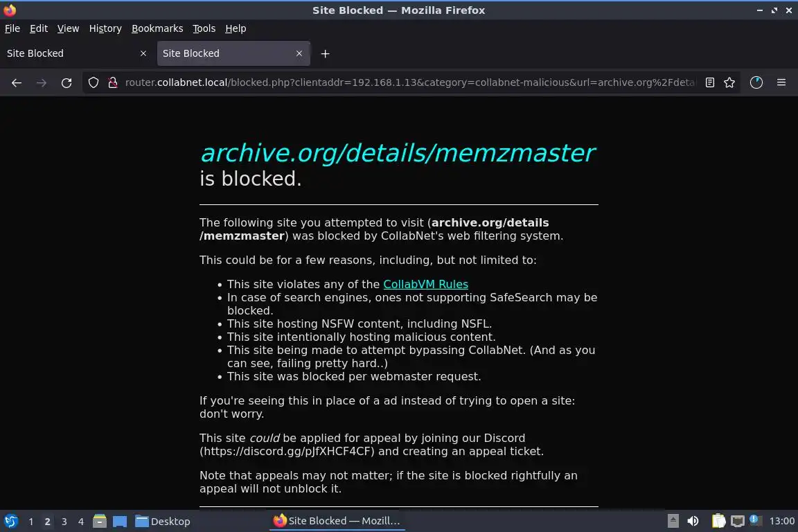Click the notification tray icon with exclamation
Viewport: 798px width, 532px height.
[755, 520]
